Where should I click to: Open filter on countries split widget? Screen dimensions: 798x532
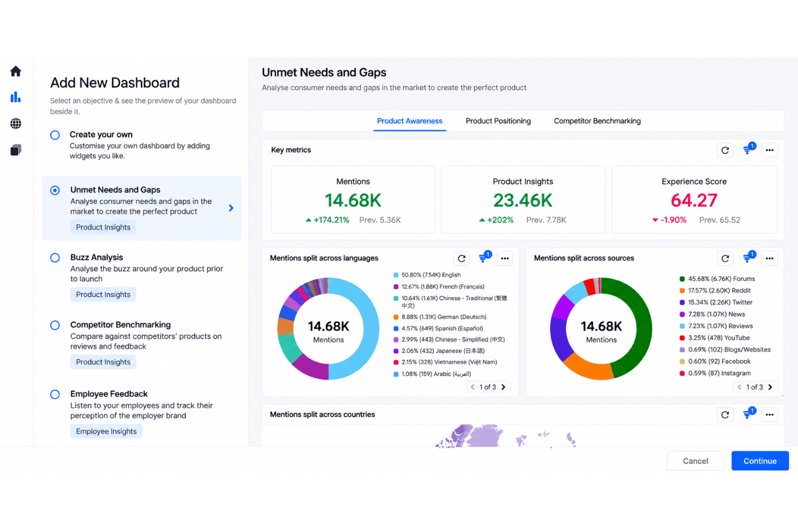pos(748,414)
